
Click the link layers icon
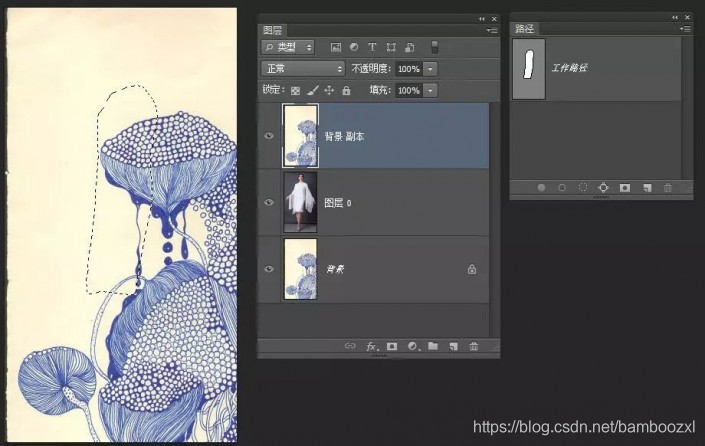(350, 346)
